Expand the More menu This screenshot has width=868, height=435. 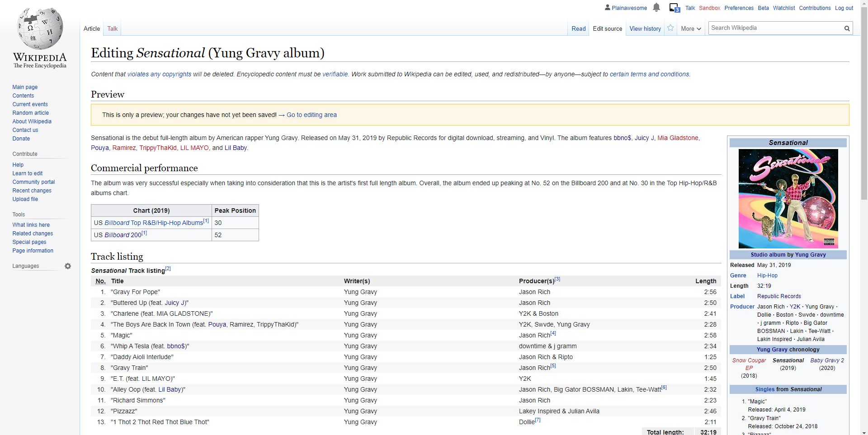(690, 28)
